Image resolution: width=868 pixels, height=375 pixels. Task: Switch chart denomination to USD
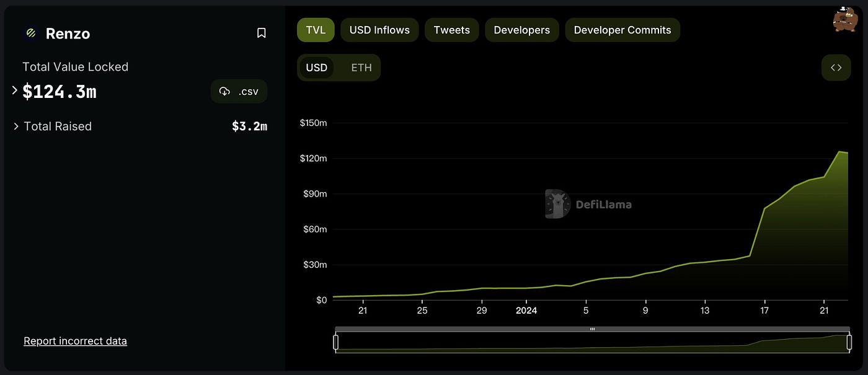click(317, 68)
